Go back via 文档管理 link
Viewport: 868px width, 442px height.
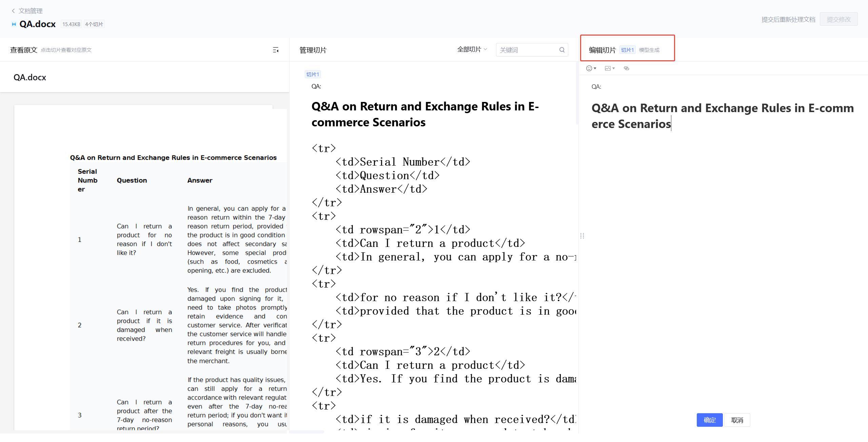click(31, 11)
